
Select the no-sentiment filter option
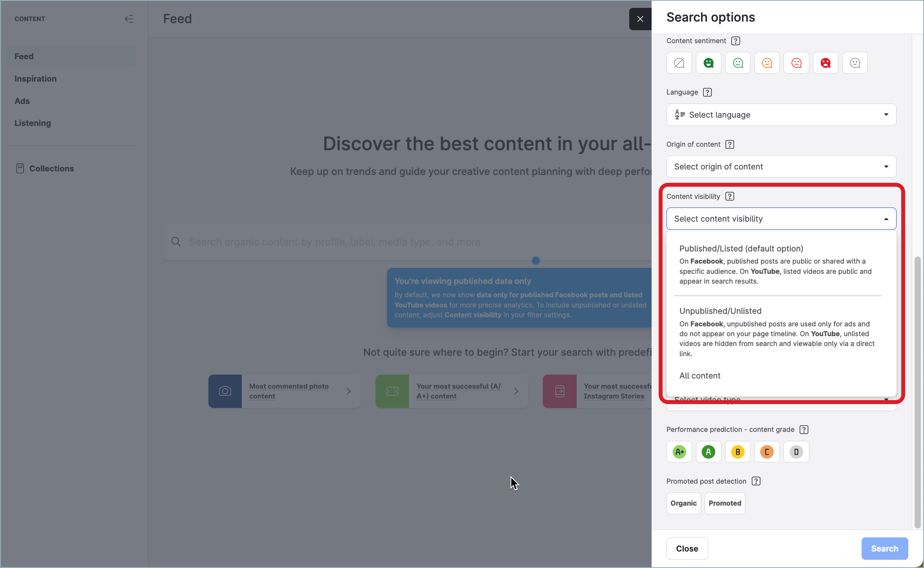679,62
